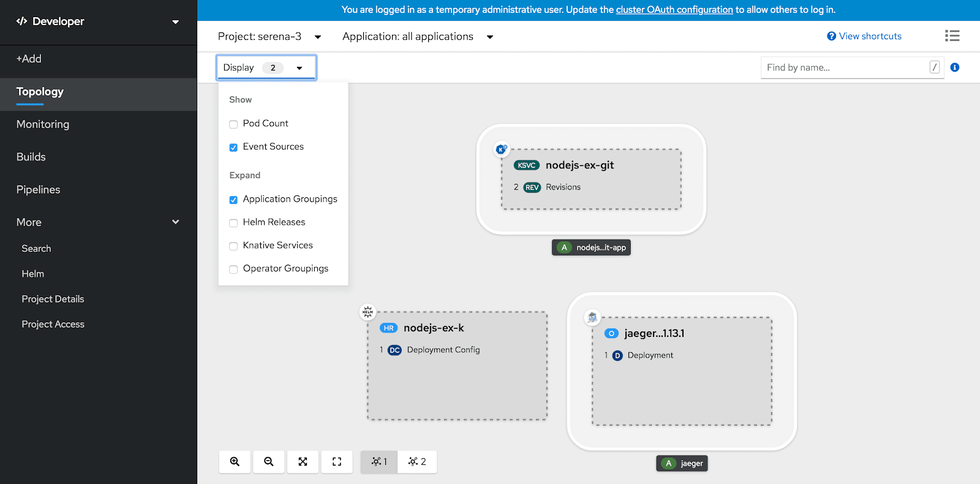Open the Project serena-3 dropdown
Viewport: 980px width, 484px height.
click(x=269, y=37)
